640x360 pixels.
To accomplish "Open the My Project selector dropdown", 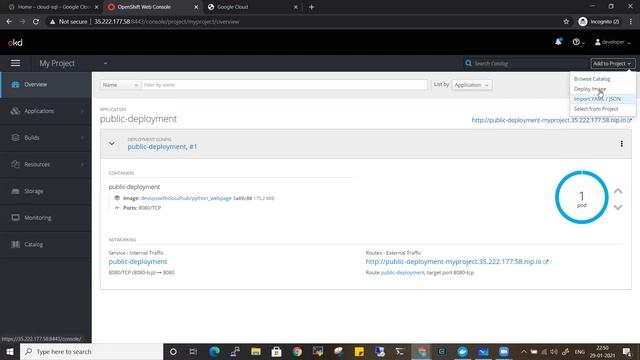I will point(73,63).
